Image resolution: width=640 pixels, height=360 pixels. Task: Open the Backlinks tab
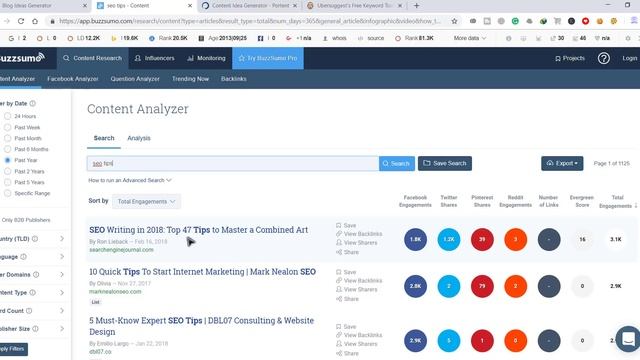pyautogui.click(x=233, y=79)
